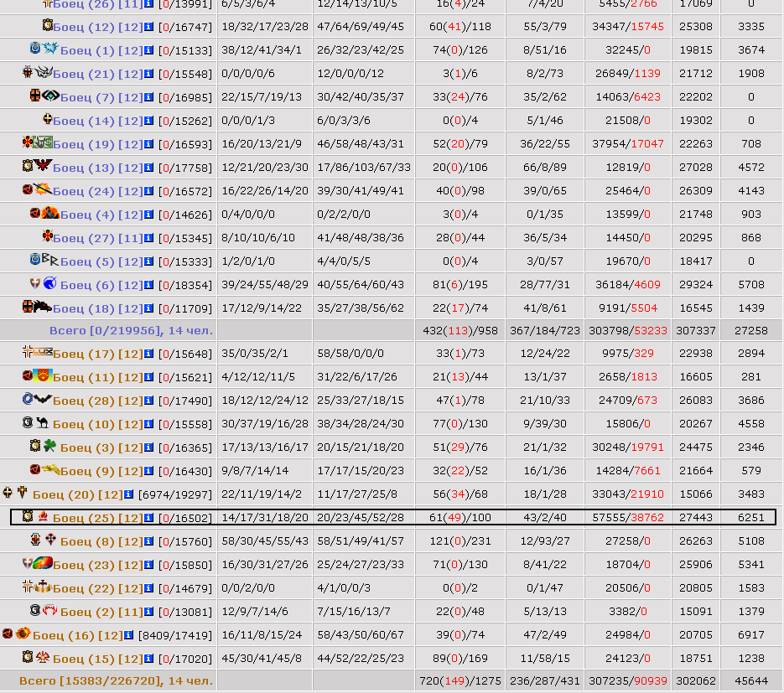
Task: Open info icon beside Боец (24)
Action: pos(148,191)
